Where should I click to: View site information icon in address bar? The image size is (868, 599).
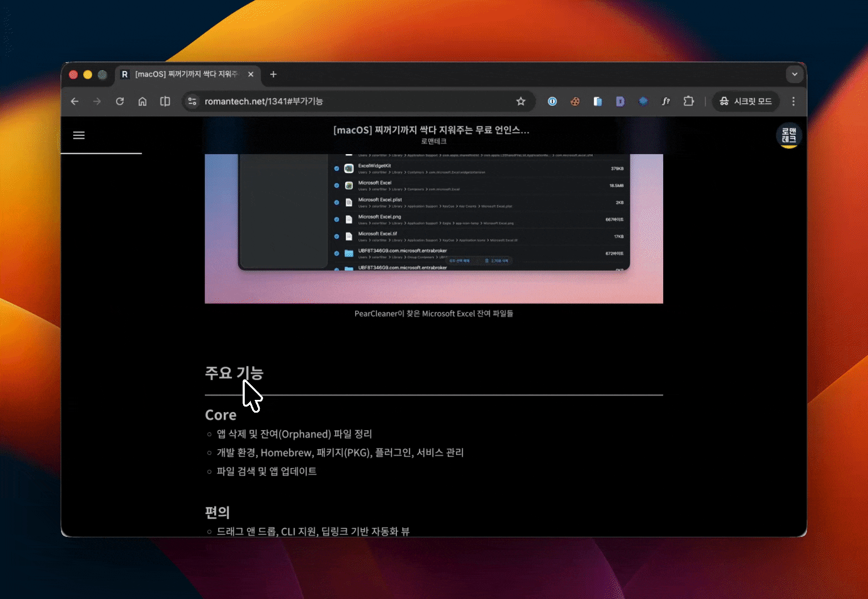coord(192,101)
